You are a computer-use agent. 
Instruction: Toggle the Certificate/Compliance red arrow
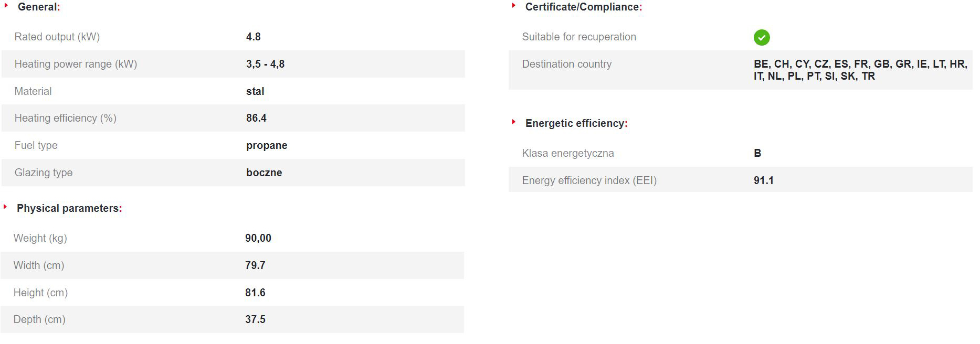514,6
